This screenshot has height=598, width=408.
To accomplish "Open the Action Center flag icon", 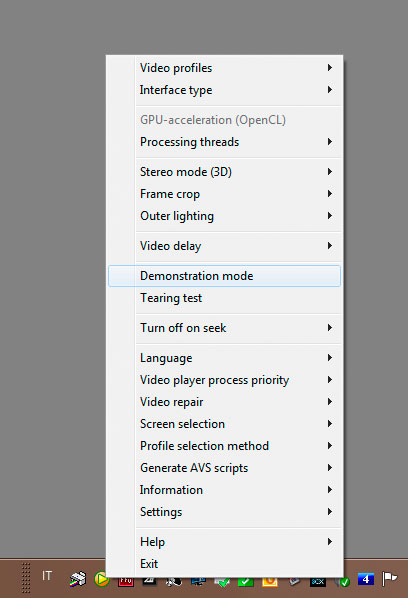I will [x=390, y=579].
